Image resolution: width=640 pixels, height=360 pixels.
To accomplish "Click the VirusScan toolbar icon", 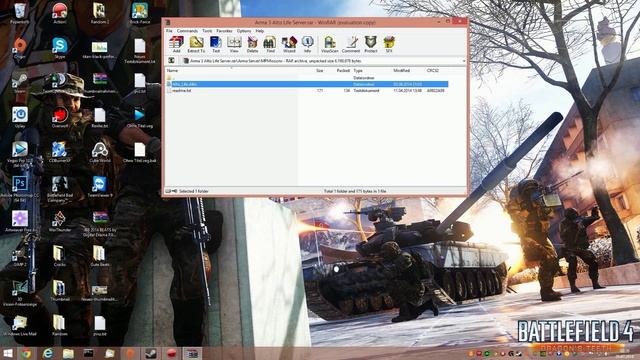I will coord(329,44).
